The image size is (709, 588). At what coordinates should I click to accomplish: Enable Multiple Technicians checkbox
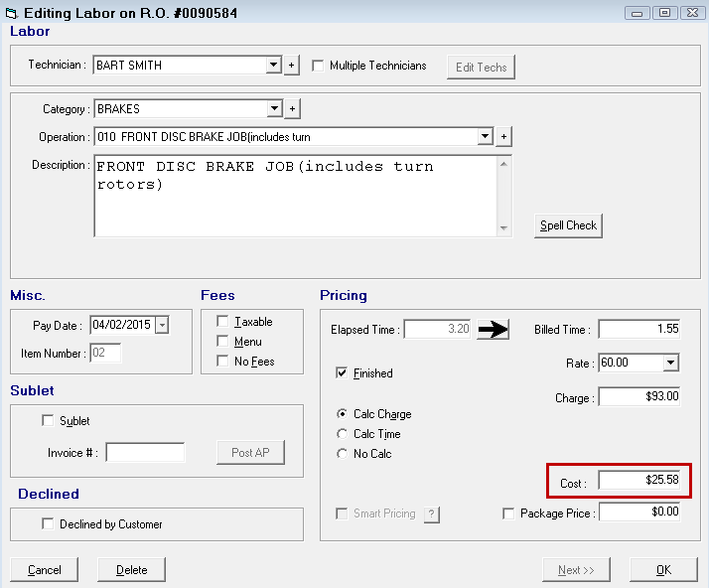coord(318,66)
